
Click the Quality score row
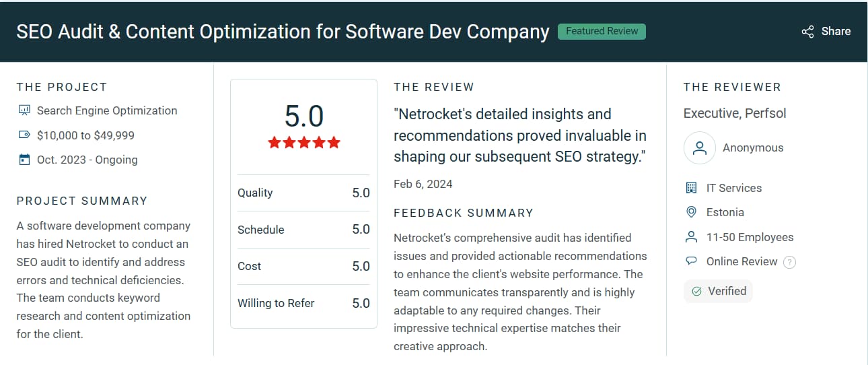[x=303, y=193]
